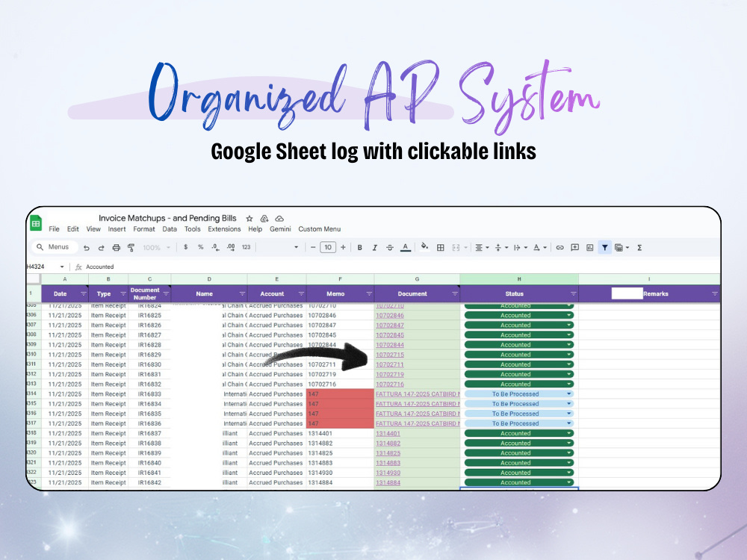Open filter on Memo column header

(x=369, y=293)
